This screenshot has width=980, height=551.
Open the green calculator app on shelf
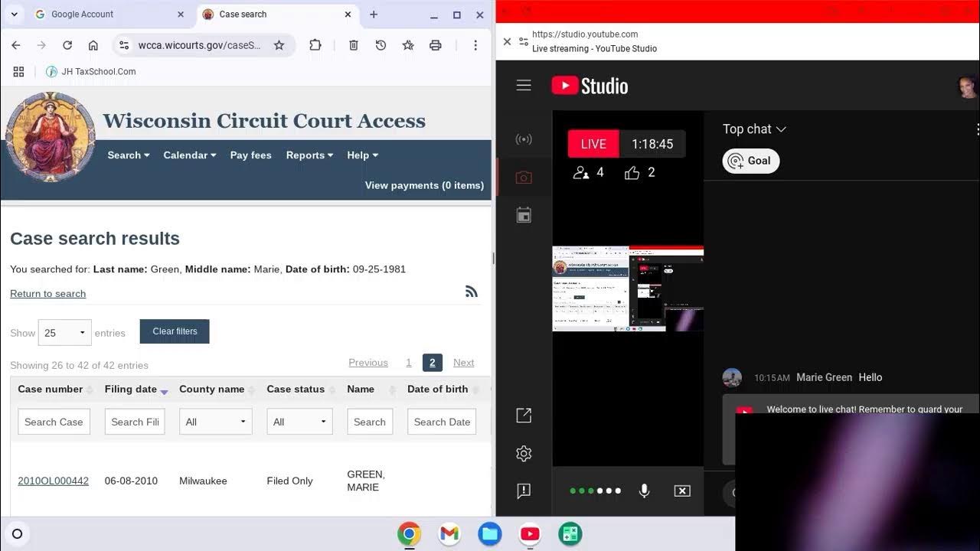[x=570, y=534]
